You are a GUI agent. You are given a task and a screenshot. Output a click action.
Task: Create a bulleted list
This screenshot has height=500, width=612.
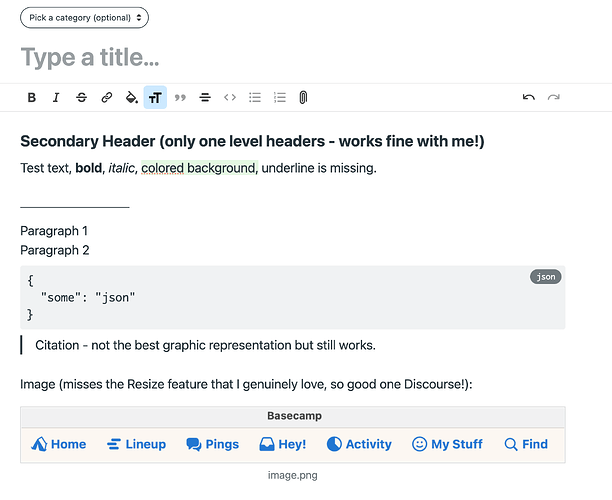pos(255,97)
